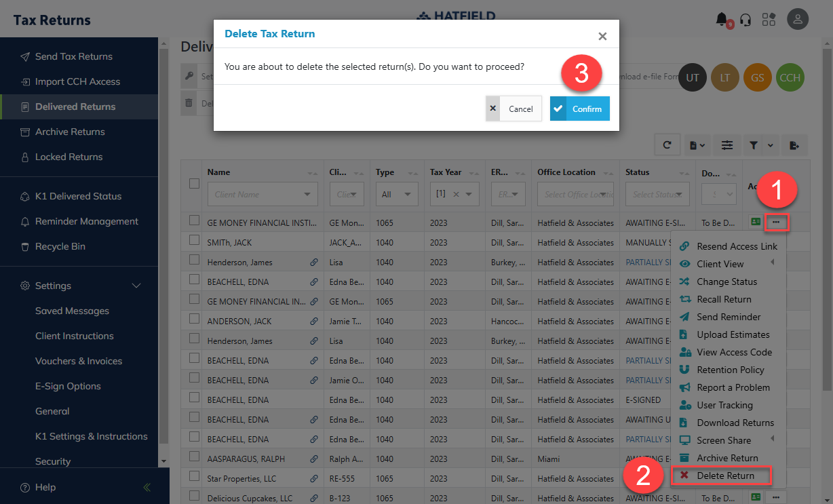The width and height of the screenshot is (833, 504).
Task: Choose Archive Return in the context menu
Action: click(727, 458)
